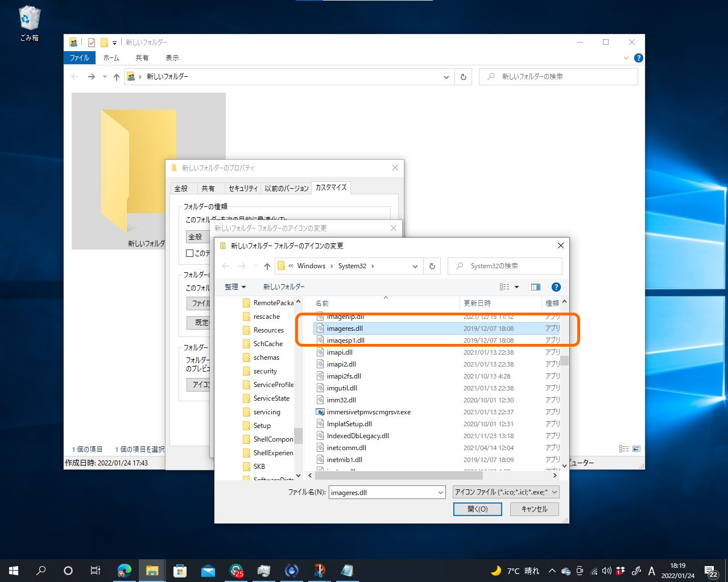Open Windows search from the taskbar
The height and width of the screenshot is (582, 728).
coord(40,570)
